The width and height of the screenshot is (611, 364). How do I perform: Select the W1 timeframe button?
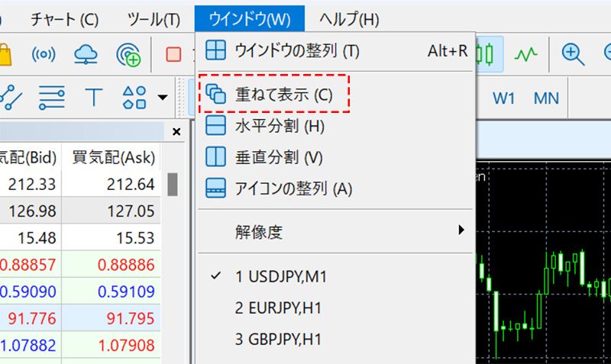tap(504, 98)
